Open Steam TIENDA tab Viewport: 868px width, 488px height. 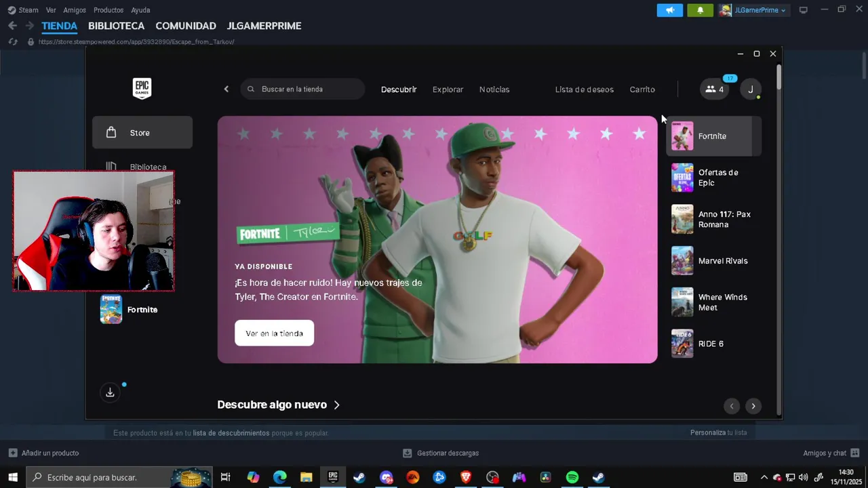click(60, 26)
